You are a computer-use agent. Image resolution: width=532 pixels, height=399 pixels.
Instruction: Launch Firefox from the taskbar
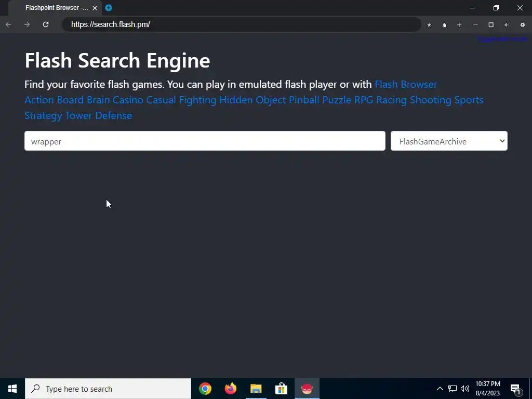pos(231,389)
